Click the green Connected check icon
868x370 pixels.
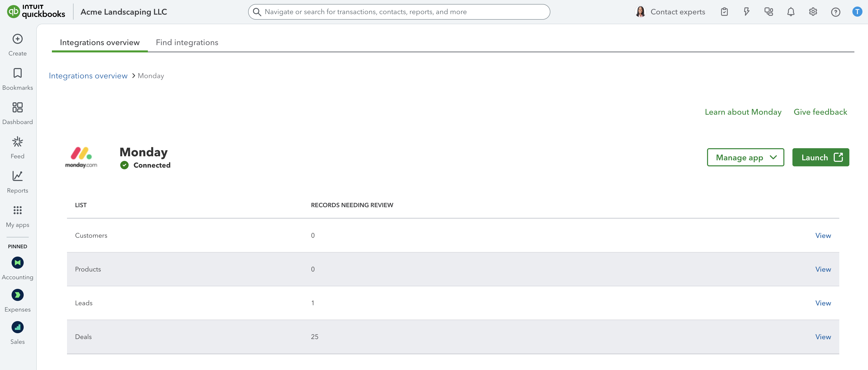[124, 165]
